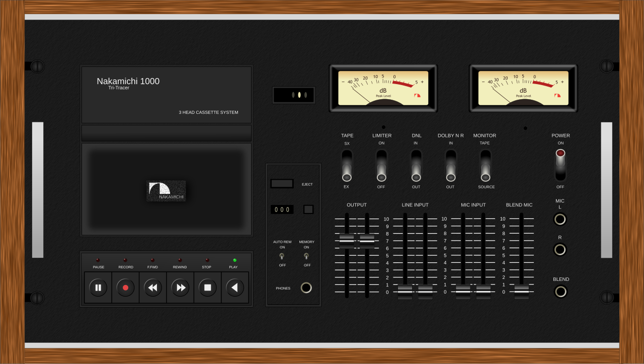This screenshot has width=644, height=364.
Task: Toggle the LIMITER switch
Action: coord(381,165)
